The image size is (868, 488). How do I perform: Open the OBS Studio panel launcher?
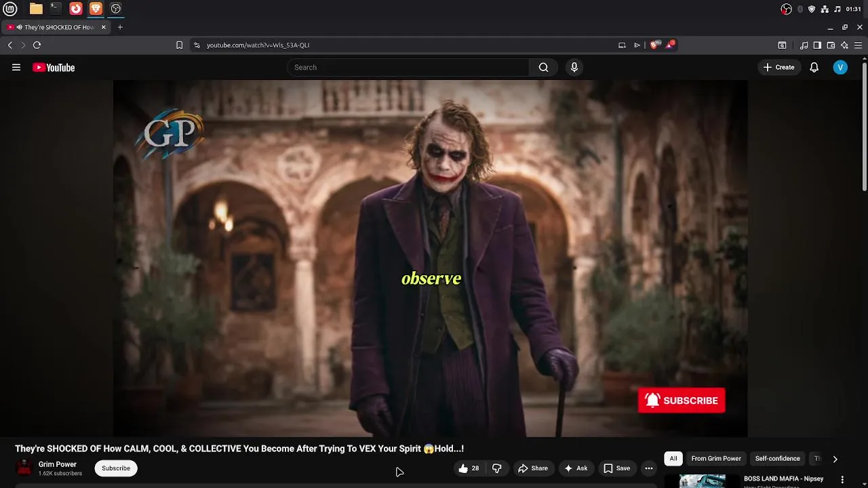click(x=116, y=9)
